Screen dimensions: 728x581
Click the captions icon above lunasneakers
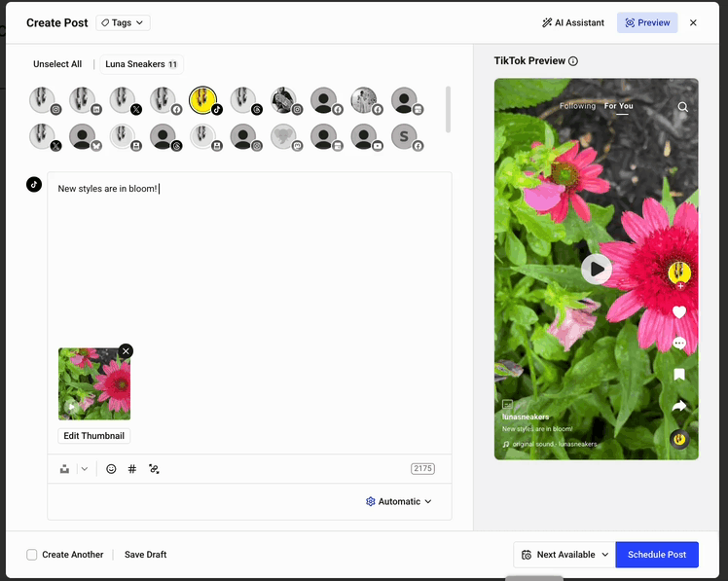pyautogui.click(x=507, y=404)
